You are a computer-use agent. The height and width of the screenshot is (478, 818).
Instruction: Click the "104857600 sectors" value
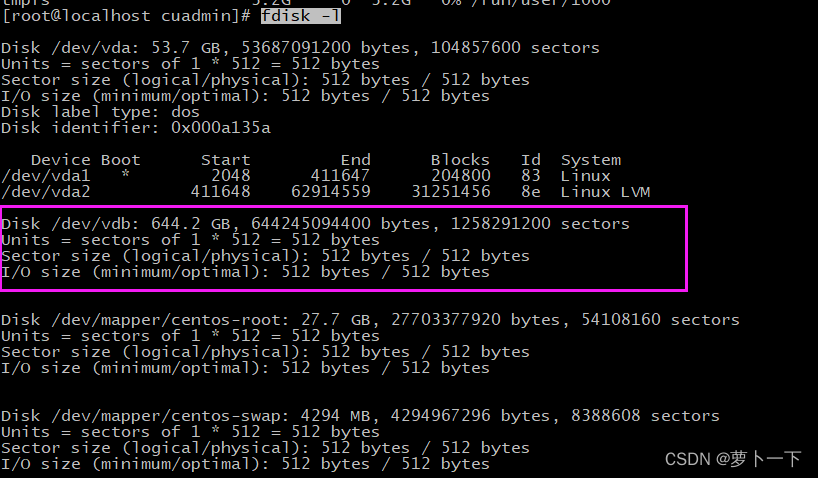click(x=515, y=47)
